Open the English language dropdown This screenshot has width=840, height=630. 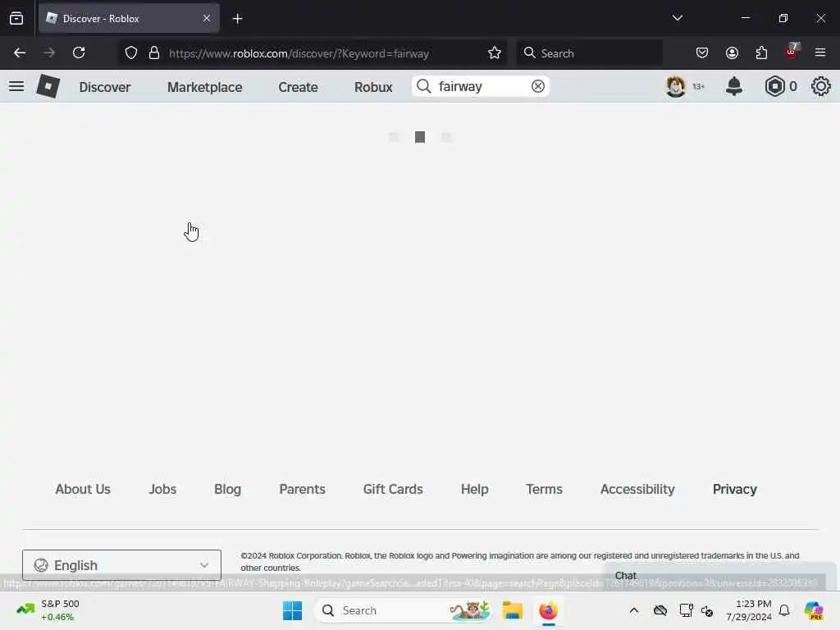click(121, 565)
